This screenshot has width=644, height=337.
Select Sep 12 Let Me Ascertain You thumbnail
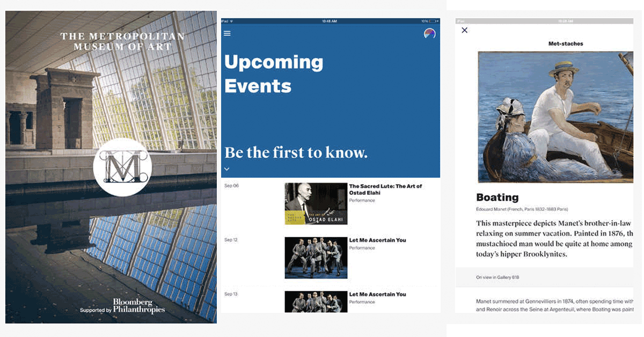point(316,258)
